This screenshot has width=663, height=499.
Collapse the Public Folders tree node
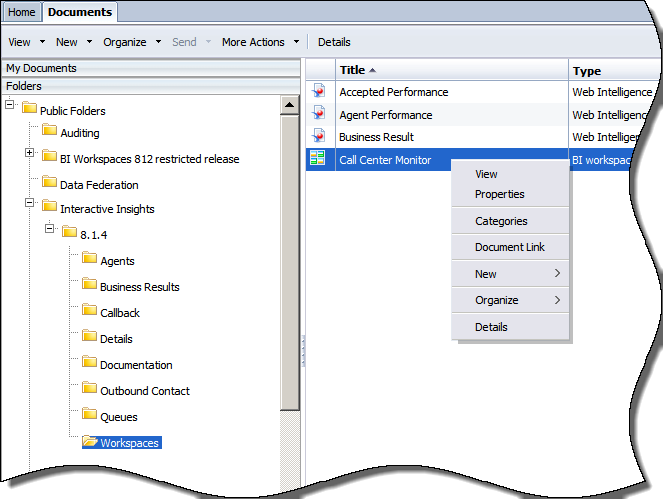pos(10,104)
